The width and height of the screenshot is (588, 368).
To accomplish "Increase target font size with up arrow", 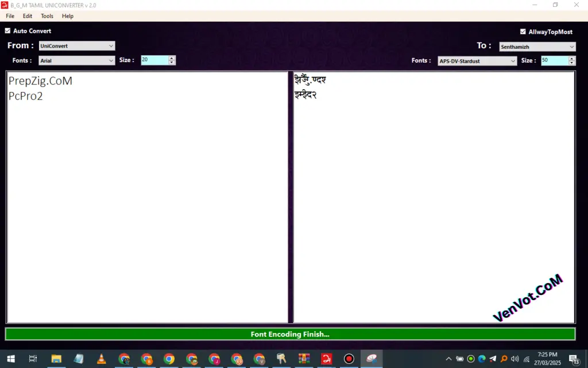I will click(572, 58).
